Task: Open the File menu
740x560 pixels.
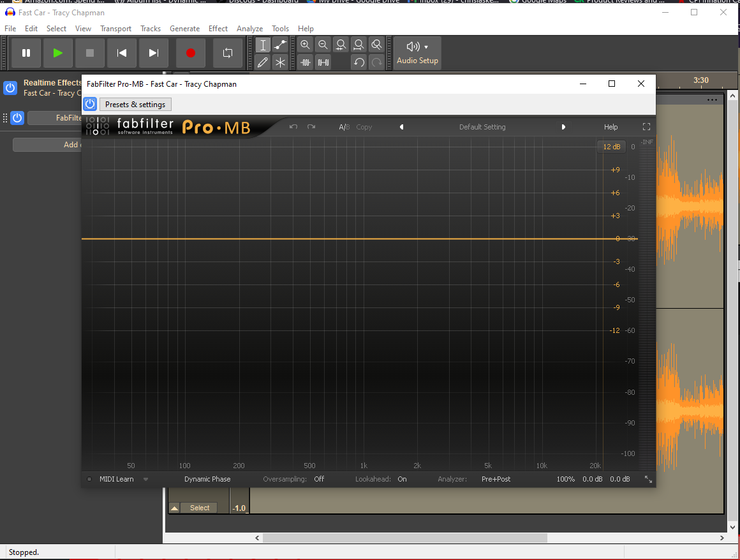Action: point(10,29)
